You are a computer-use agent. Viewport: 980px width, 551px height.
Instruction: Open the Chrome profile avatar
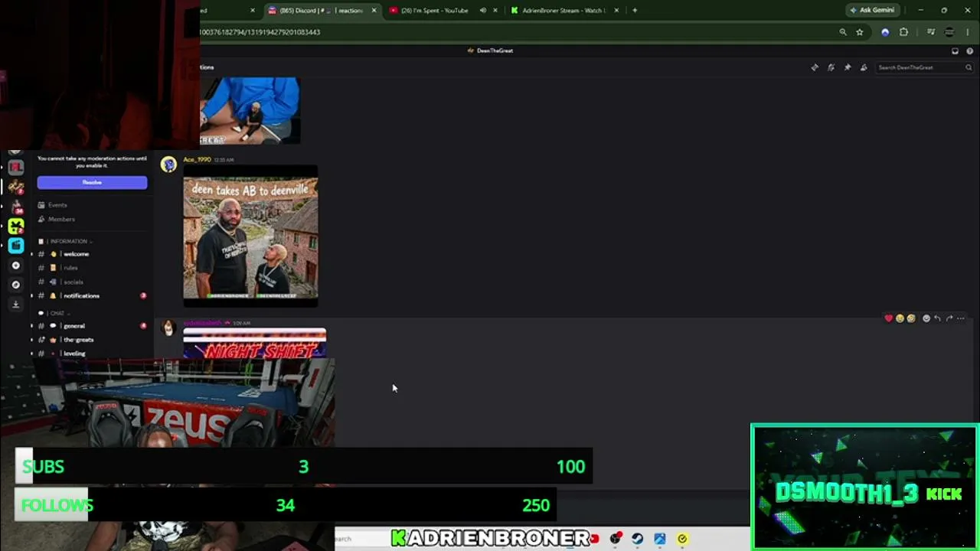[949, 32]
